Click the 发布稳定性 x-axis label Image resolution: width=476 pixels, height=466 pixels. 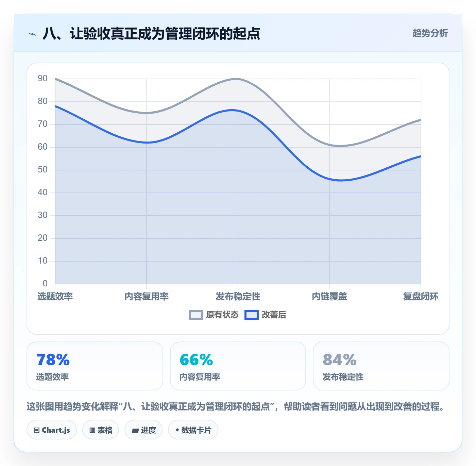238,297
